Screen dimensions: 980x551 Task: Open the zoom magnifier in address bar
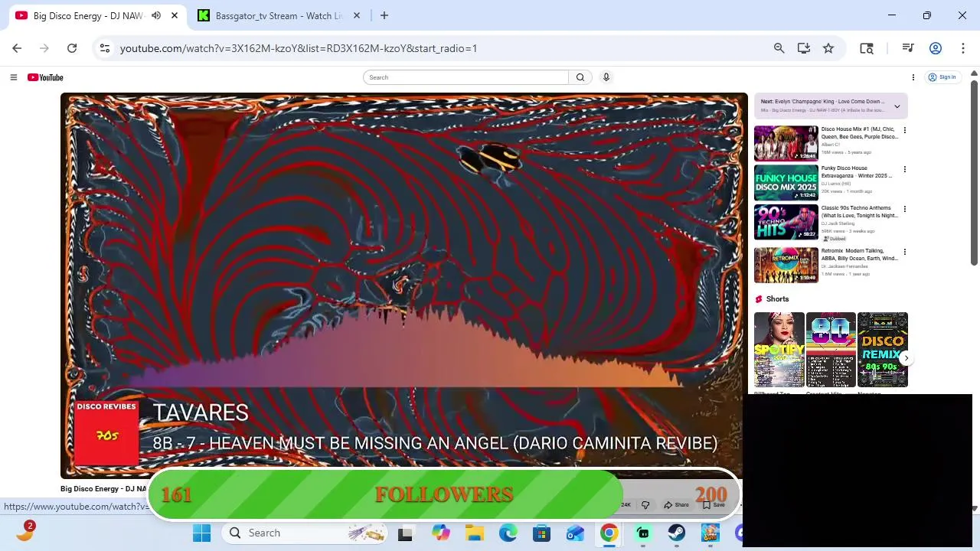coord(779,48)
